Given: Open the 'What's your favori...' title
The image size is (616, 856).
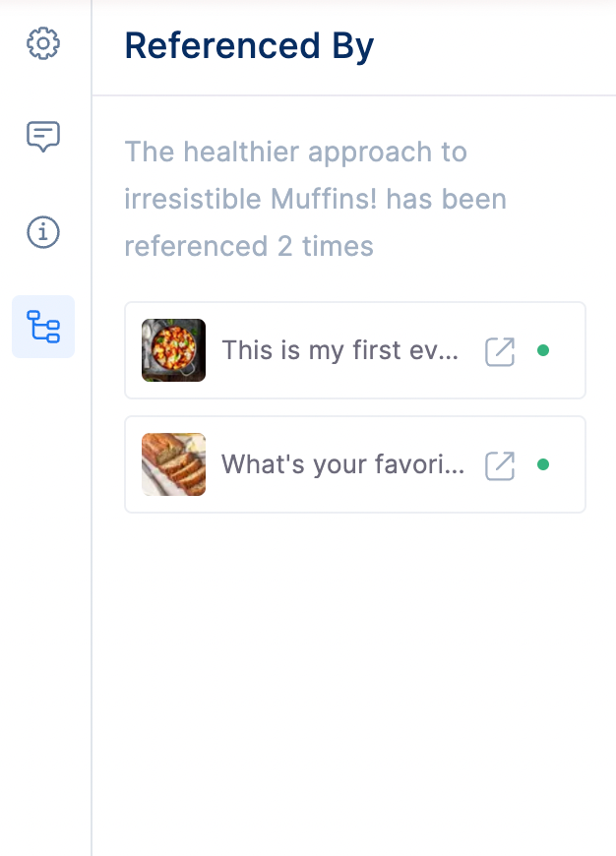Looking at the screenshot, I should pos(343,464).
